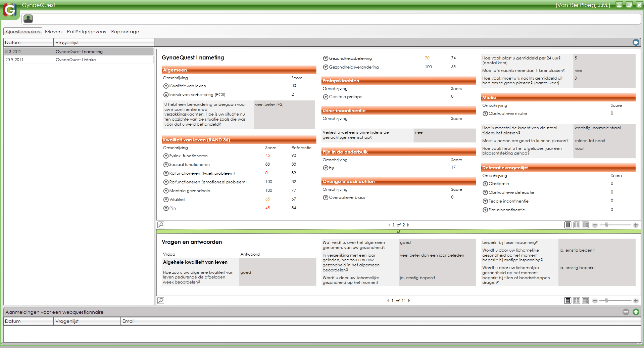This screenshot has width=644, height=348.
Task: Expand the Fecale incontinentie row
Action: (485, 201)
